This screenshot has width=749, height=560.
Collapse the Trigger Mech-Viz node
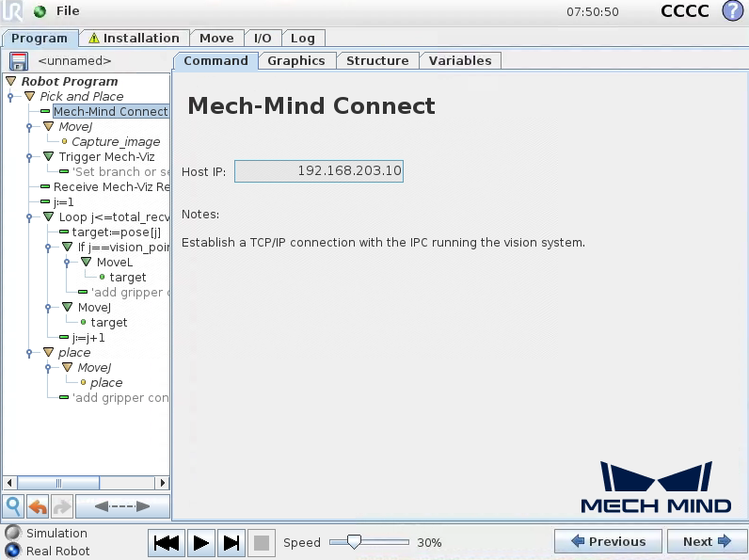48,156
